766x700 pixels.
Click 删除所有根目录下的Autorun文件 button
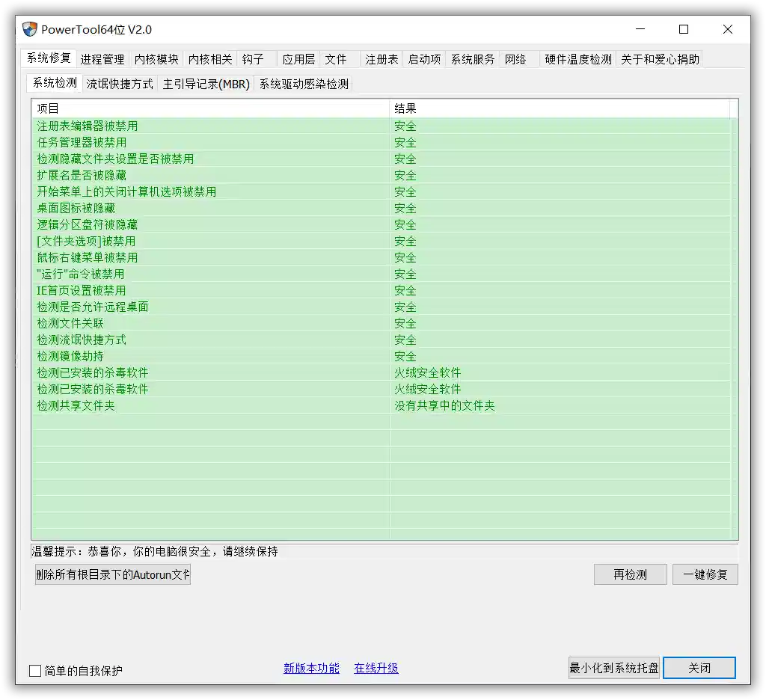point(111,574)
